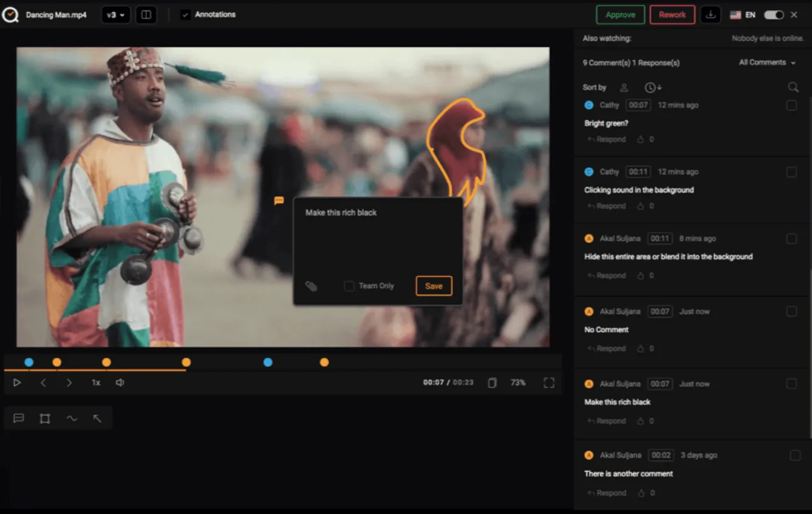Enter fullscreen video mode

[549, 383]
